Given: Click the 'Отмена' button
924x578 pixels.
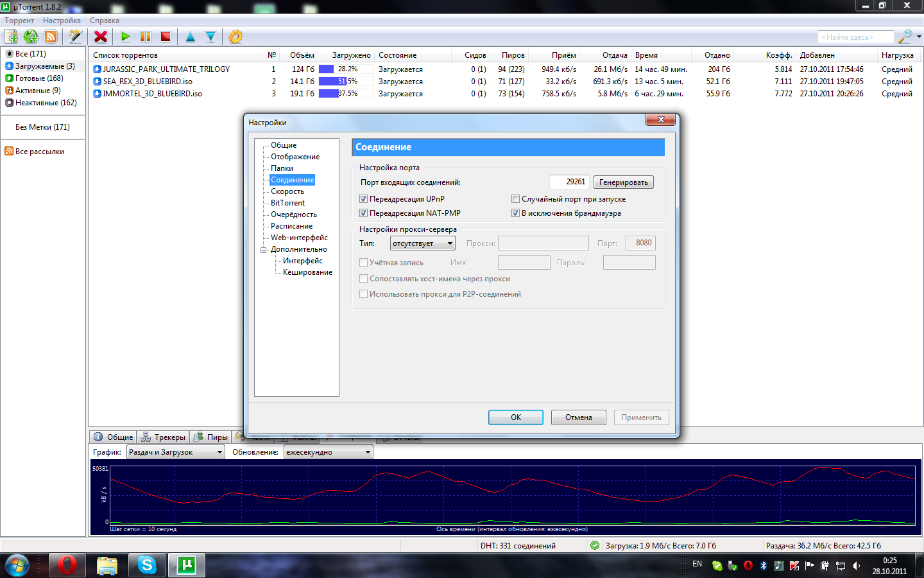Looking at the screenshot, I should click(x=579, y=417).
